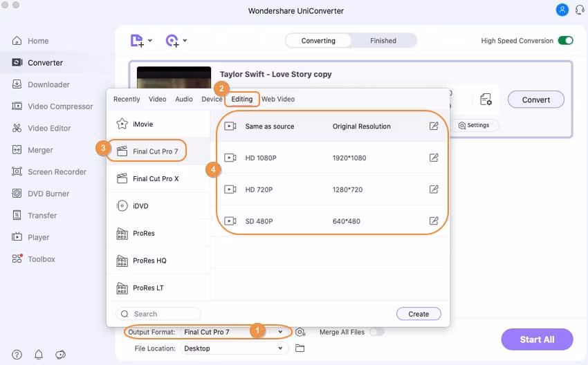Switch to the Audio format tab
The image size is (588, 365).
pos(184,99)
